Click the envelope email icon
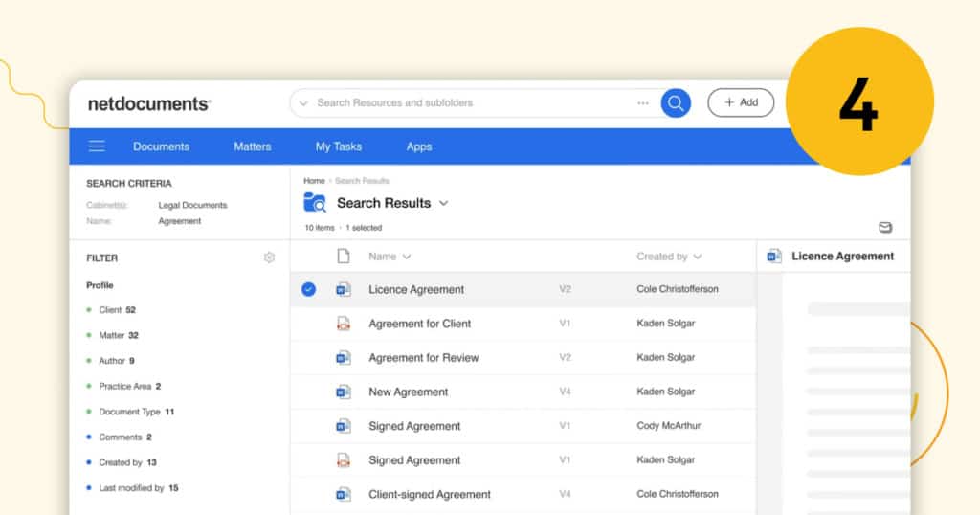The height and width of the screenshot is (515, 980). point(885,228)
